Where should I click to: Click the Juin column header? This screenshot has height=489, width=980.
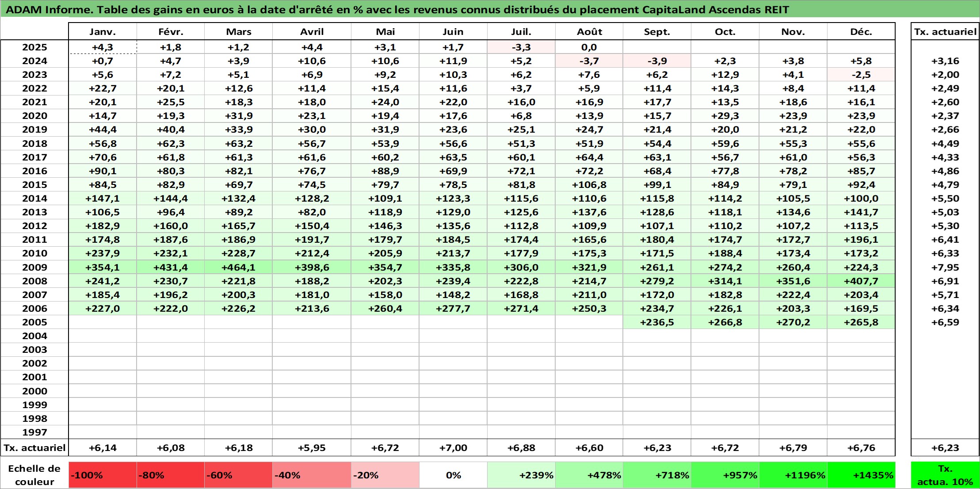coord(453,32)
